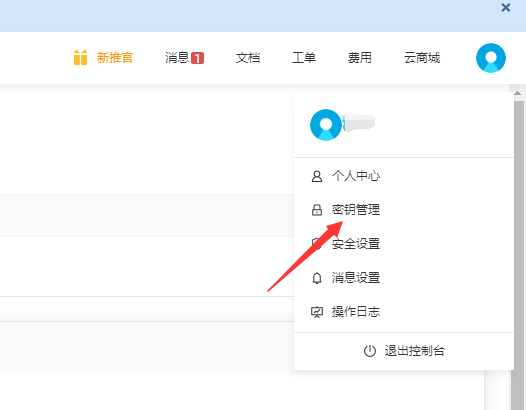This screenshot has height=410, width=526.
Task: Open 安全设置 menu entry
Action: (356, 244)
